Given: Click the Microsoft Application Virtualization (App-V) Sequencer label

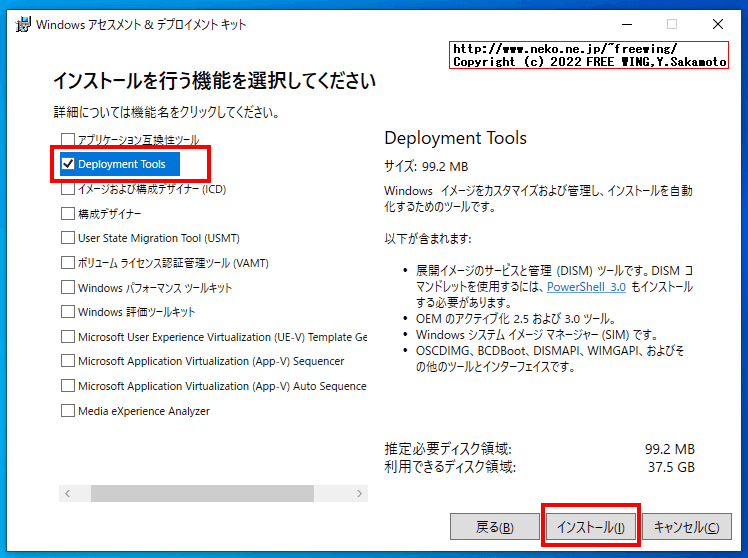Looking at the screenshot, I should pos(211,361).
